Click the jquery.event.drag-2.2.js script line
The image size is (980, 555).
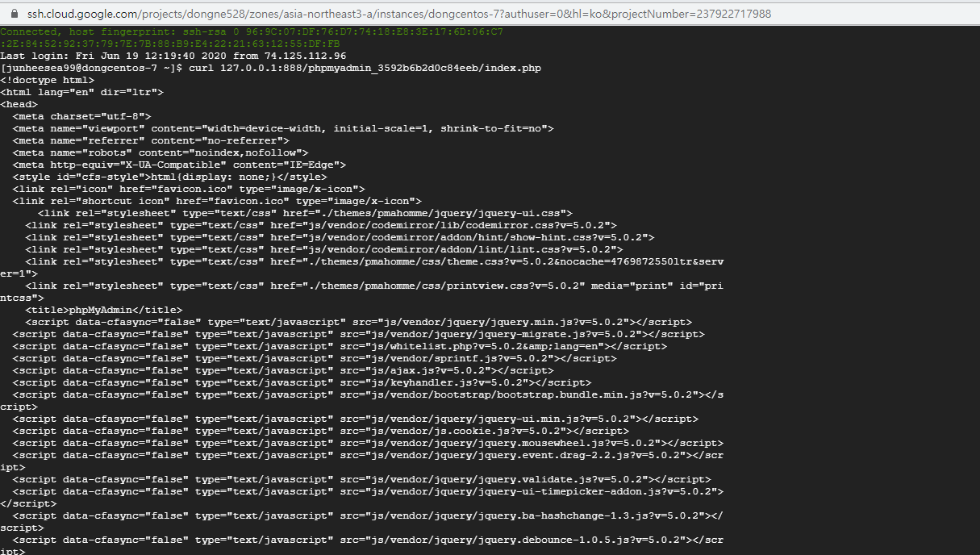[362, 461]
